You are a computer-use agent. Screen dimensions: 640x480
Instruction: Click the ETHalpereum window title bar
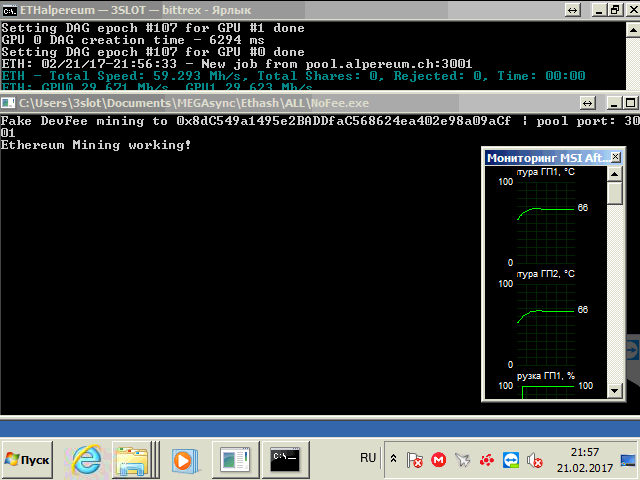pos(286,10)
